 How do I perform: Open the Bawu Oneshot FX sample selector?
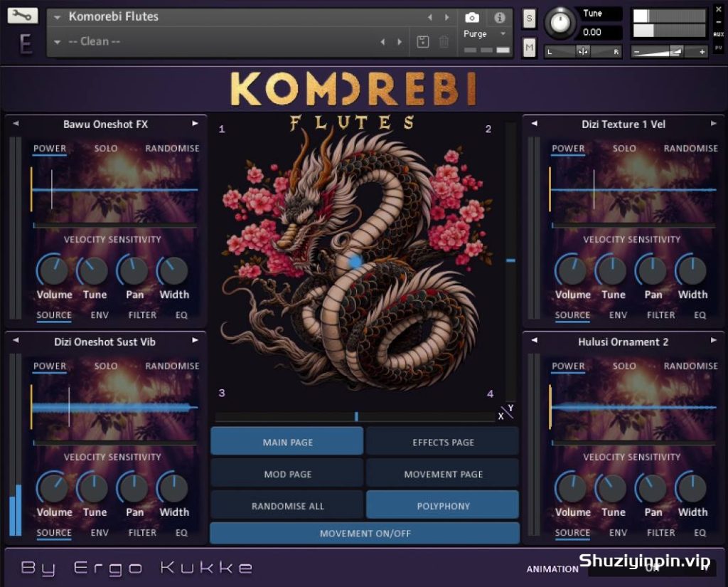[105, 124]
